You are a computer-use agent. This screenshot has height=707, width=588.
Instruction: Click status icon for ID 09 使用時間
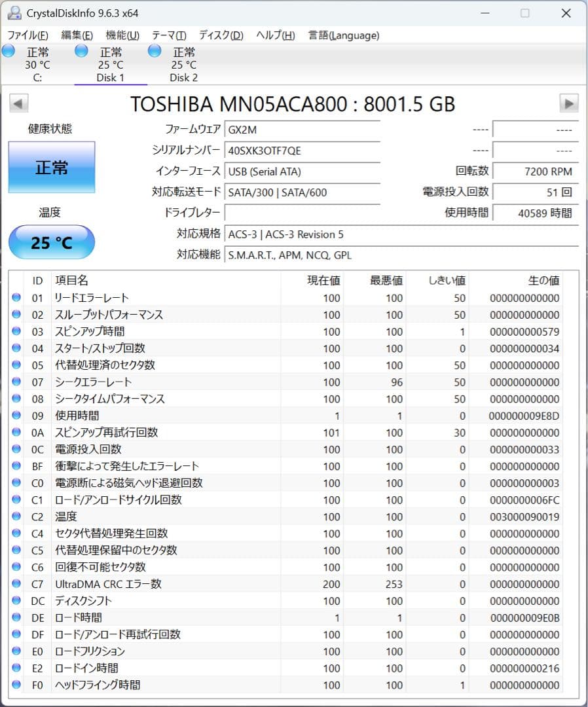[16, 415]
